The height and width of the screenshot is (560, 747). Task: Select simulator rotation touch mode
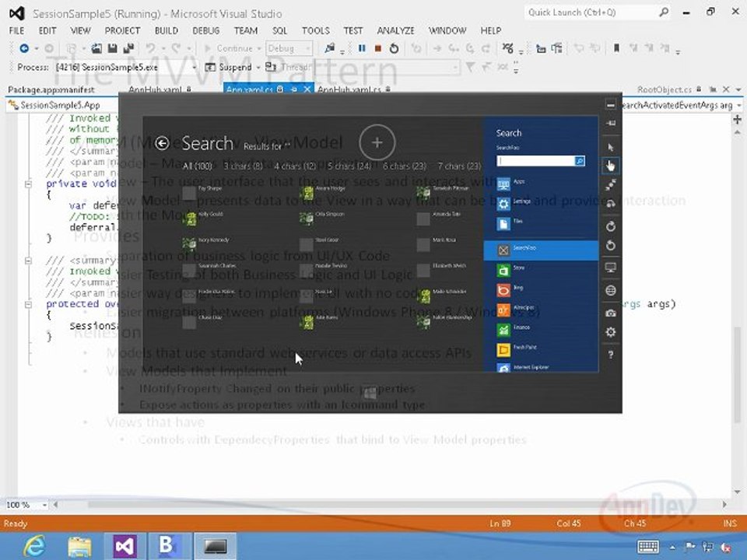point(611,203)
